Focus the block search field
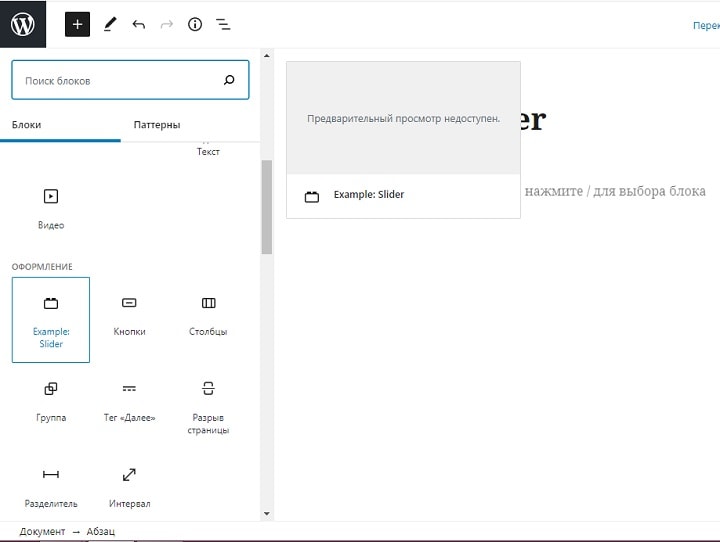This screenshot has height=542, width=720. pos(130,80)
